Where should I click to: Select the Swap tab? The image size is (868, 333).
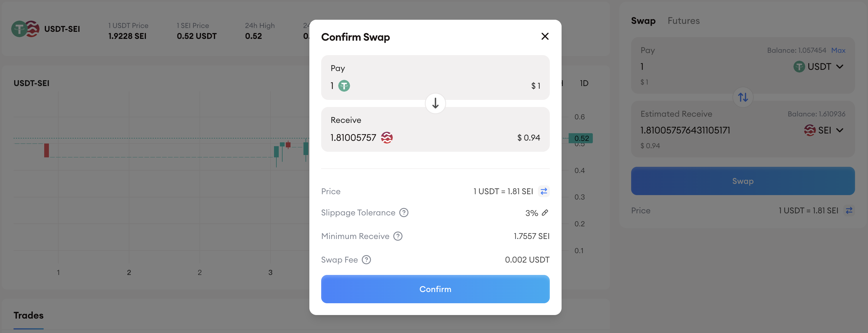(643, 21)
